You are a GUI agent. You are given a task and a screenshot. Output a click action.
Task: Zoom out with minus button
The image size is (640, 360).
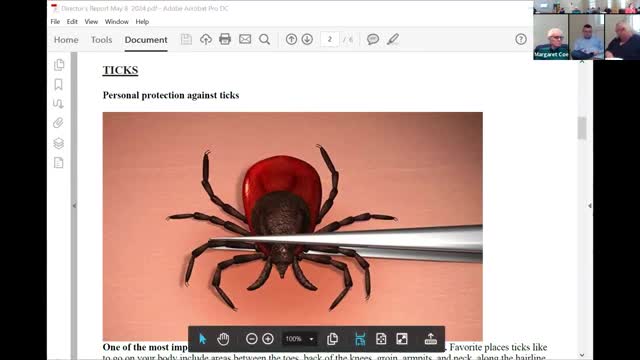[x=251, y=339]
